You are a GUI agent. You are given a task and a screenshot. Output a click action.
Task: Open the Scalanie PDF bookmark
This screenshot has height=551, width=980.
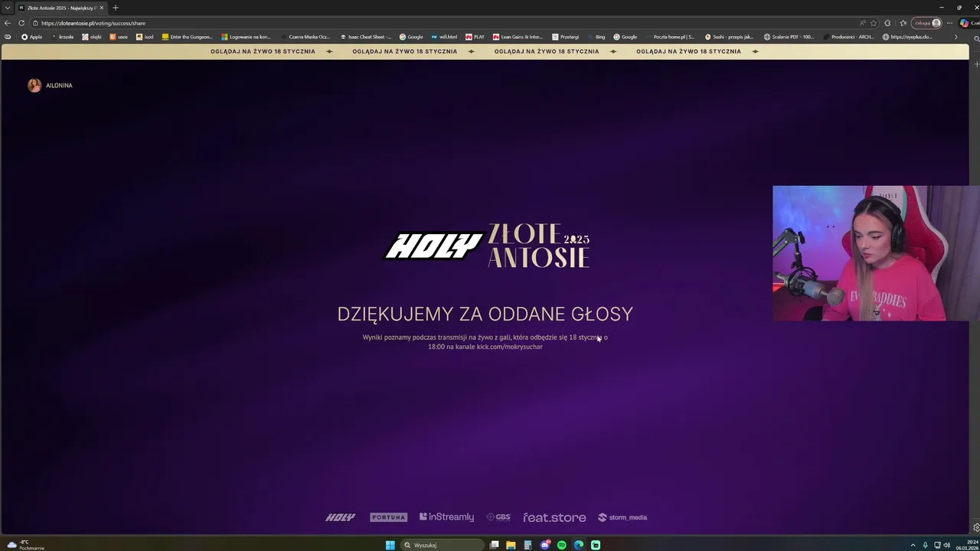(x=789, y=37)
